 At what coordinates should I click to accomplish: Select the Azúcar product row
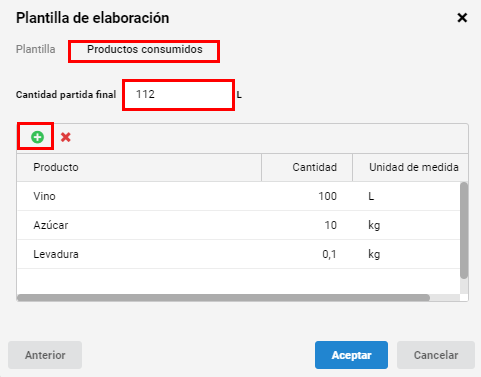coord(238,225)
